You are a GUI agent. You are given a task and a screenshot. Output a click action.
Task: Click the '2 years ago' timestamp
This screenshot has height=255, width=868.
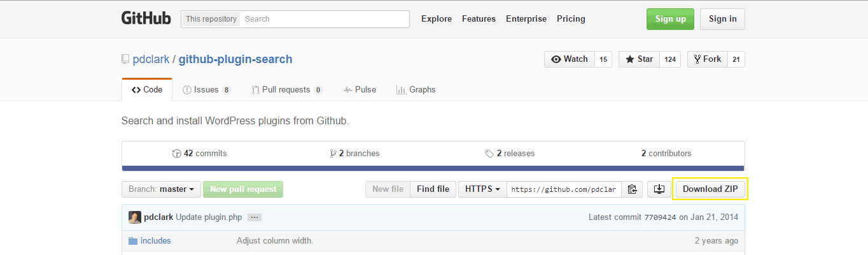tap(717, 241)
